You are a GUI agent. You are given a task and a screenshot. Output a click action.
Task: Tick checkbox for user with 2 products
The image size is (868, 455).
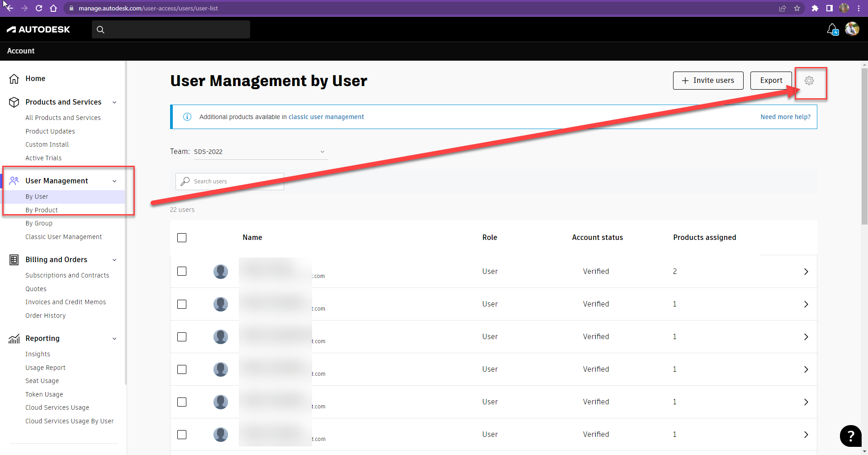(182, 271)
